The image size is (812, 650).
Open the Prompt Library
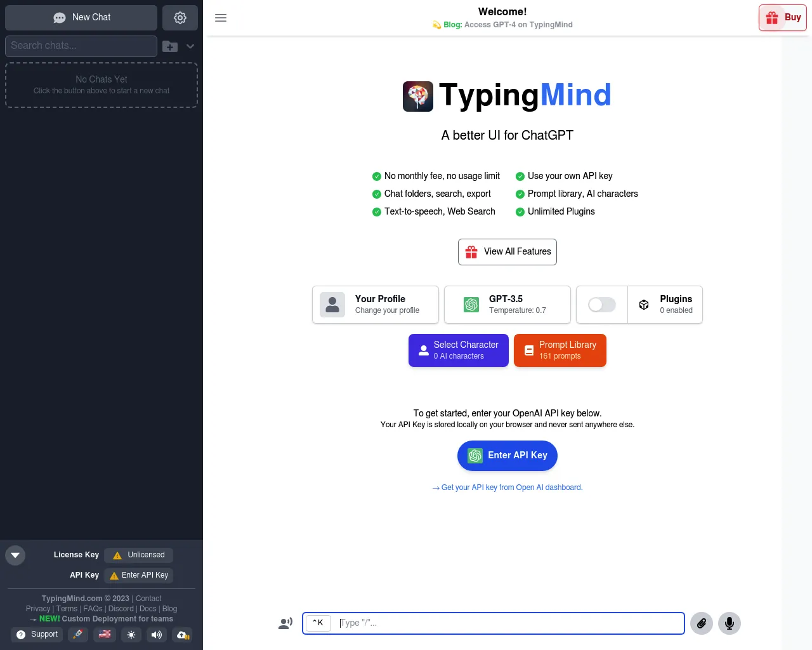(x=560, y=350)
